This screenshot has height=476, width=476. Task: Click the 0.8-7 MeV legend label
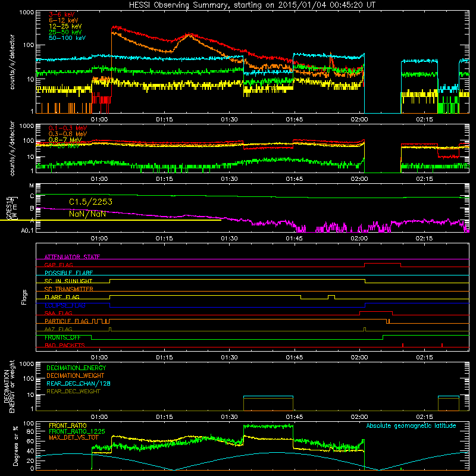point(65,140)
